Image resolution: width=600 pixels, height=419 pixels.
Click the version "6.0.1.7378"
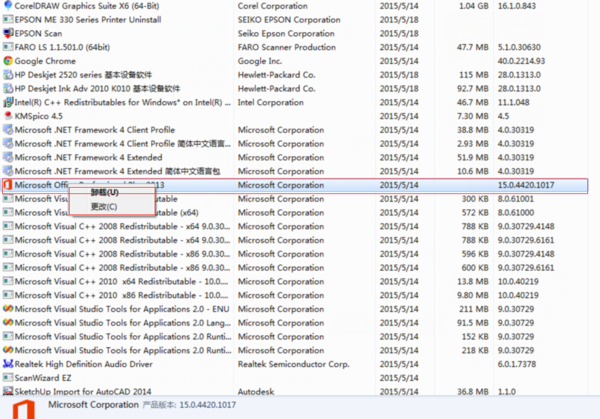click(517, 364)
